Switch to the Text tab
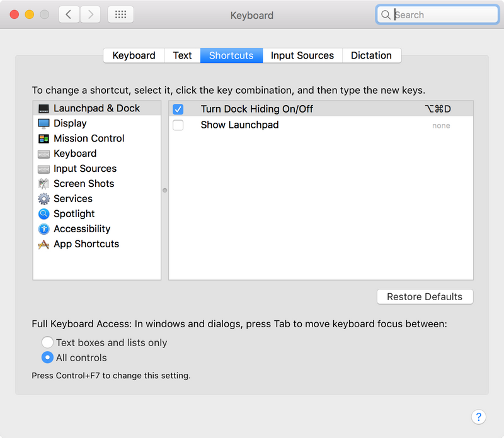 coord(182,55)
